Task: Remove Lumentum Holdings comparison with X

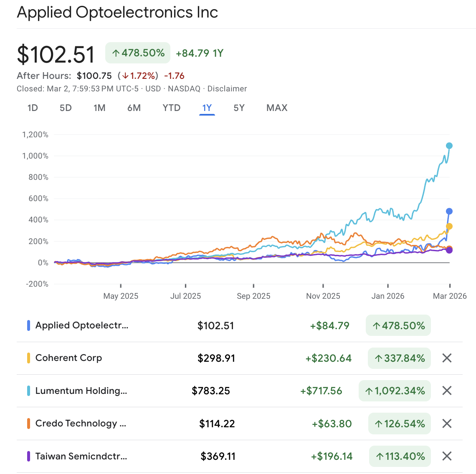Action: (447, 391)
